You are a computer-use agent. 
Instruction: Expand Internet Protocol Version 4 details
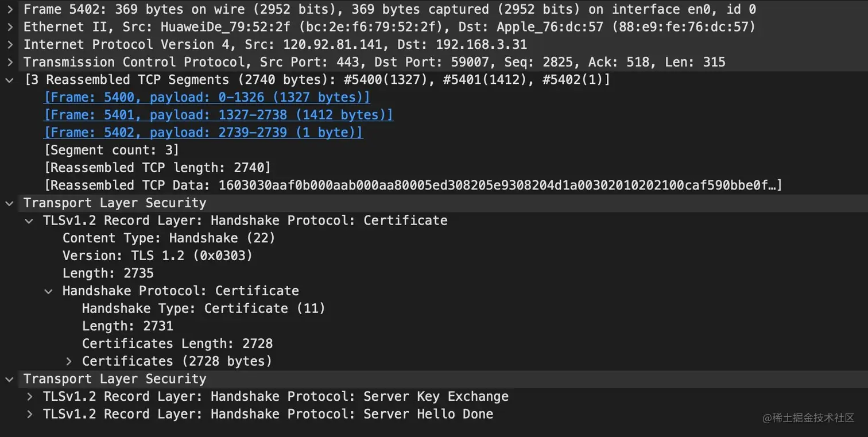pos(9,44)
